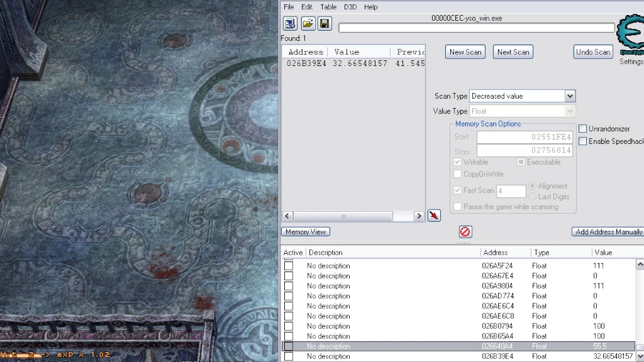
Task: Activate the address 026AD774 checkbox
Action: [x=288, y=296]
